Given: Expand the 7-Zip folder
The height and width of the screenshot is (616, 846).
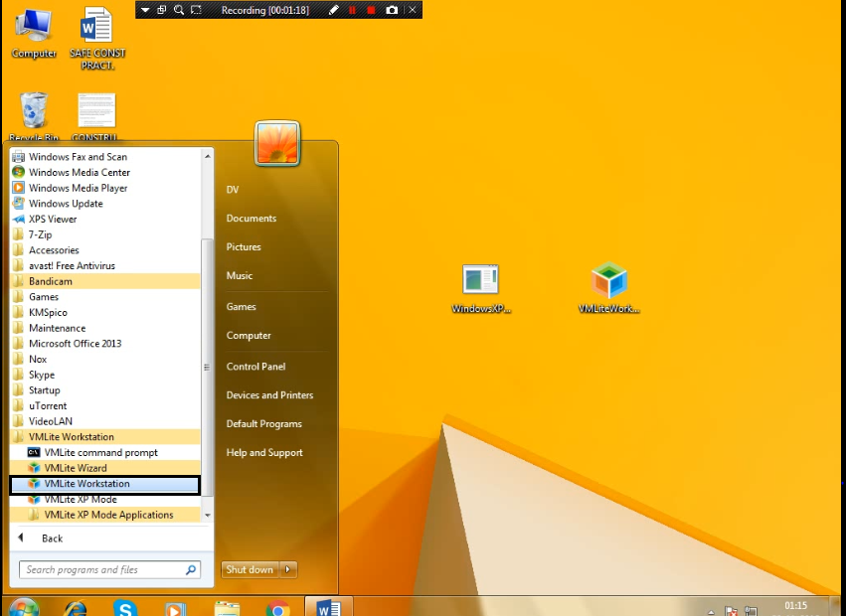Looking at the screenshot, I should coord(105,234).
